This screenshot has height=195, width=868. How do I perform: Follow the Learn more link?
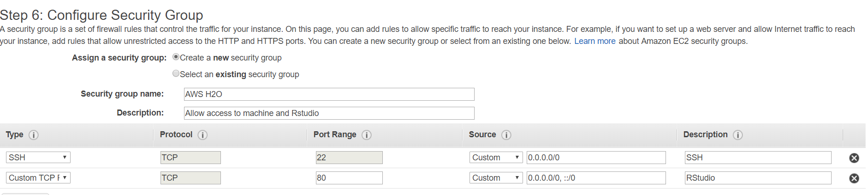tap(595, 41)
